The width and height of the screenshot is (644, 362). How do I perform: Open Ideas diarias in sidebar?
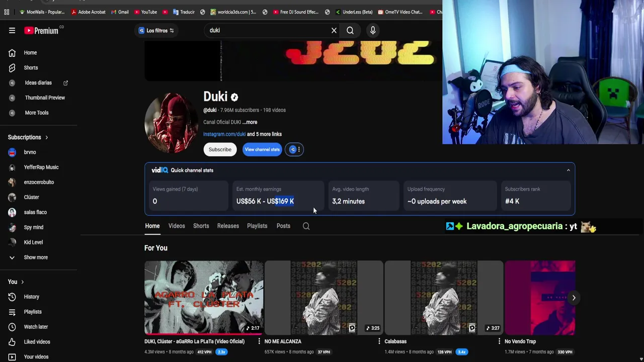click(38, 82)
